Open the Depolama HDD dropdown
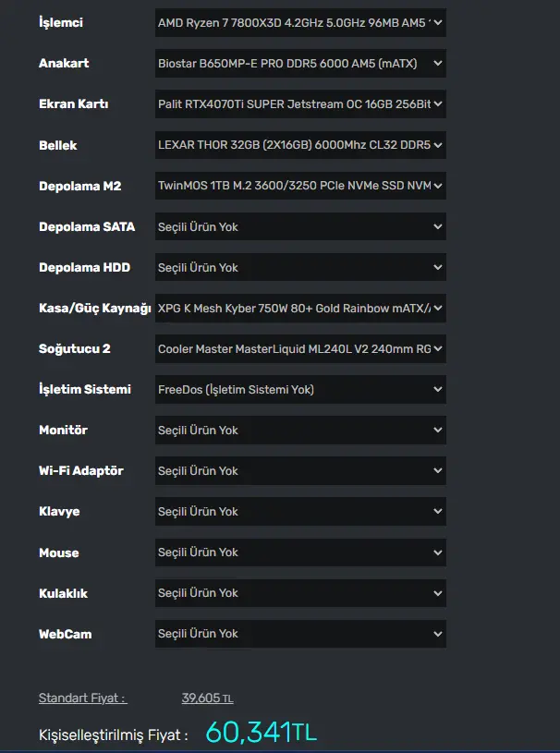 (x=300, y=268)
